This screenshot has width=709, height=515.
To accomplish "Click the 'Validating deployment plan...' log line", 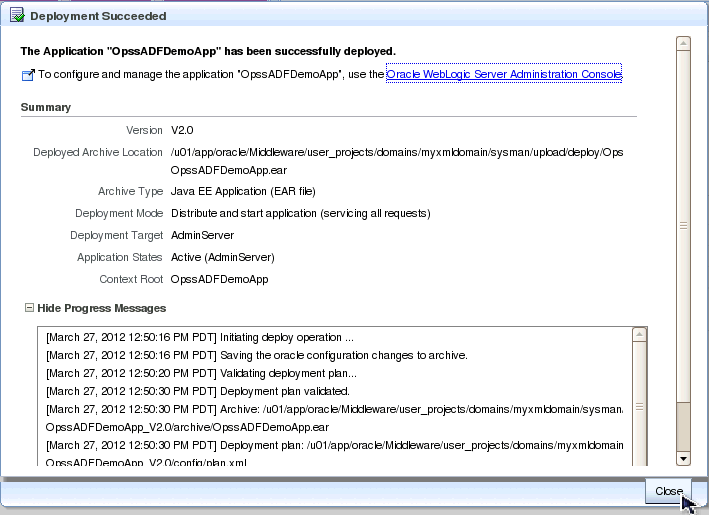I will tap(201, 373).
